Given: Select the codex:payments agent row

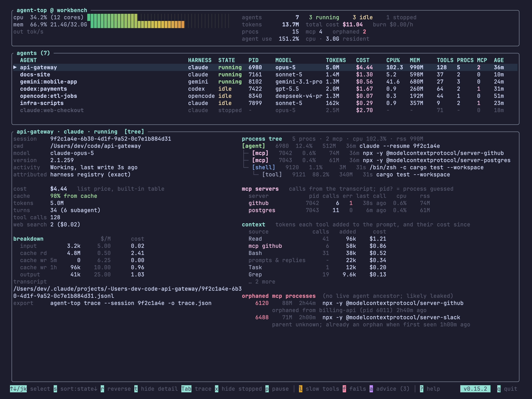Looking at the screenshot, I should pos(265,89).
